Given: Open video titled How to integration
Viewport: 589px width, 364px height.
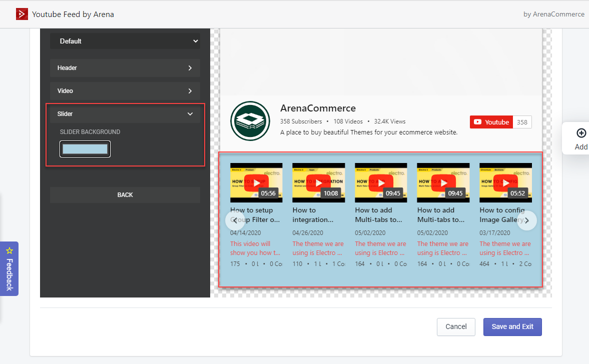Looking at the screenshot, I should click(313, 215).
